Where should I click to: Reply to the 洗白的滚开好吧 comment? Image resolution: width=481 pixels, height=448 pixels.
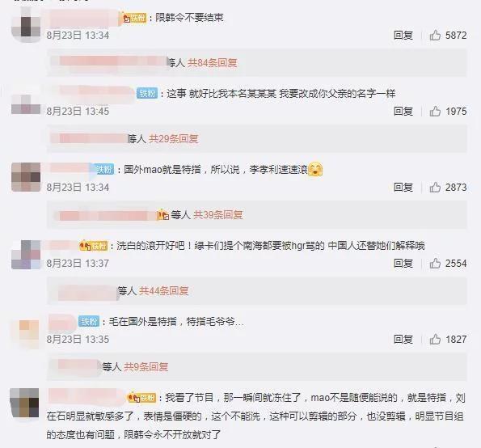tap(403, 263)
